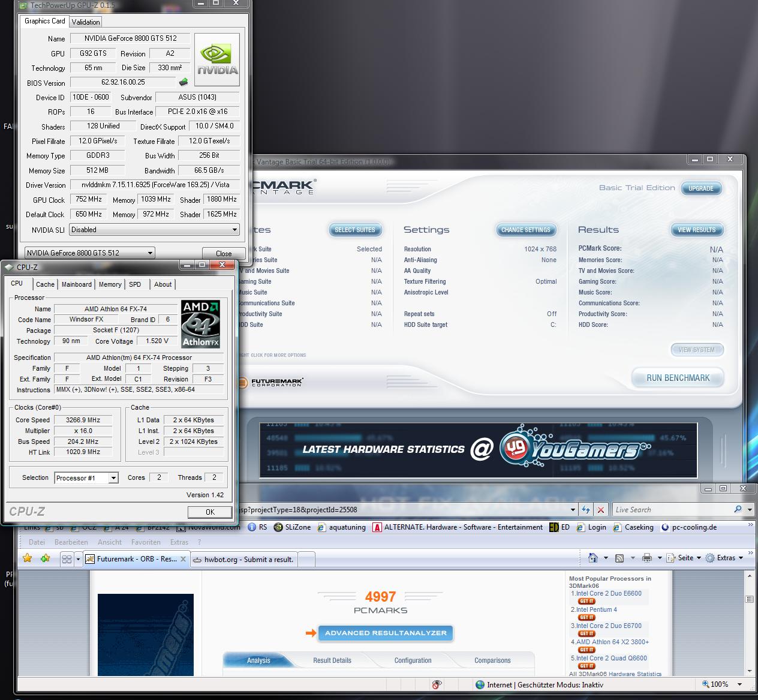Close the Futuremark ORB browser tab
The image size is (758, 700).
tap(183, 559)
